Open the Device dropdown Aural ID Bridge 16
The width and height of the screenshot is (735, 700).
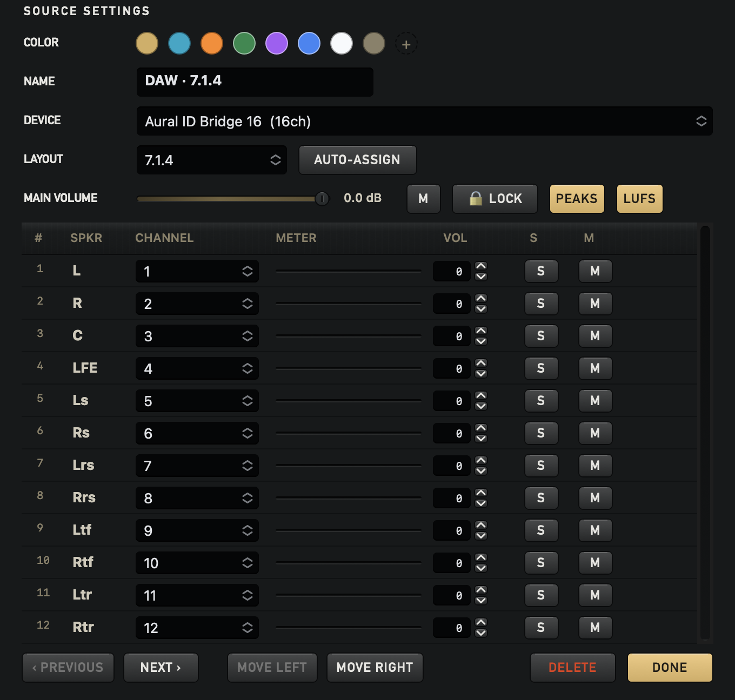click(x=424, y=121)
